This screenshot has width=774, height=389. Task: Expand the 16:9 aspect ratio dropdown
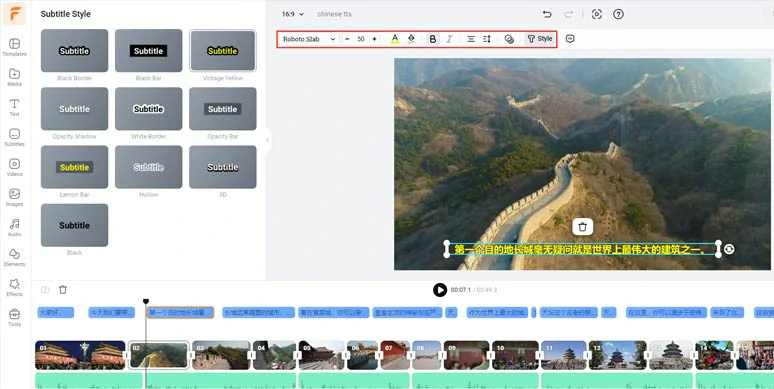(x=293, y=14)
